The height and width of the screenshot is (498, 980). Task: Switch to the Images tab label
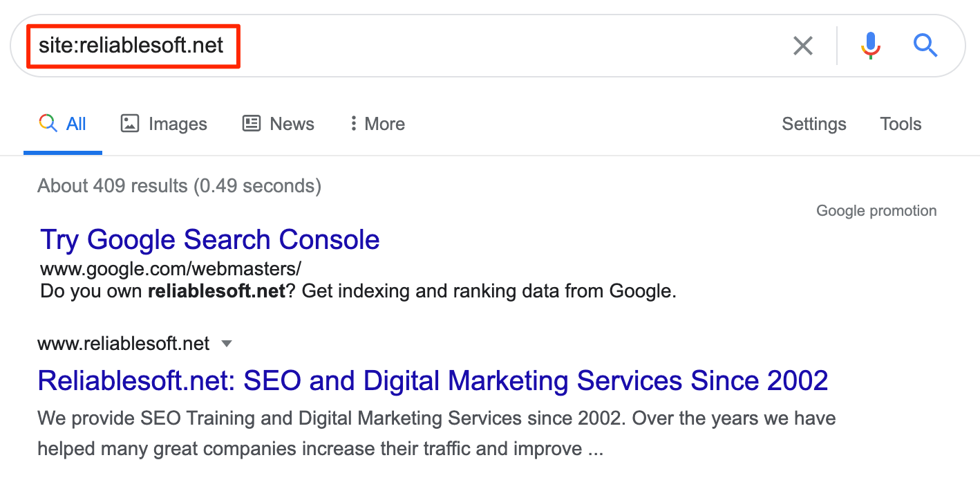click(178, 124)
